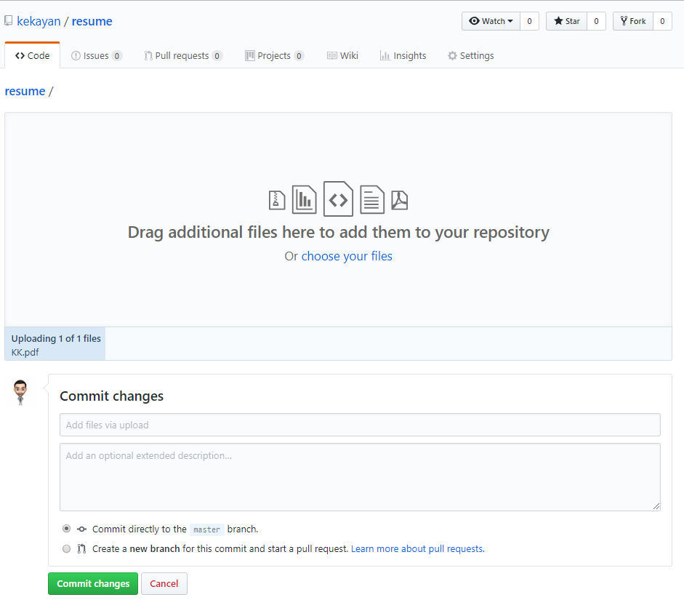Open the Wiki tab
The image size is (684, 616).
tap(342, 55)
